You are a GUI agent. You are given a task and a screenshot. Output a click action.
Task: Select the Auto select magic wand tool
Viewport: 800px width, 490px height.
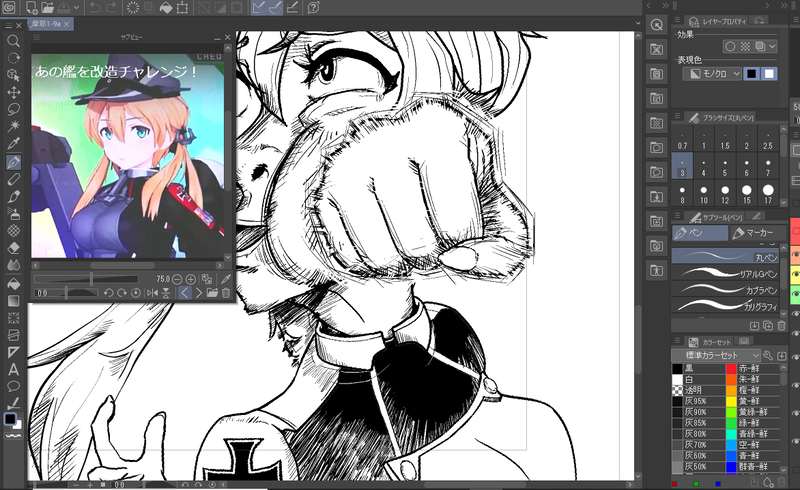pos(13,126)
